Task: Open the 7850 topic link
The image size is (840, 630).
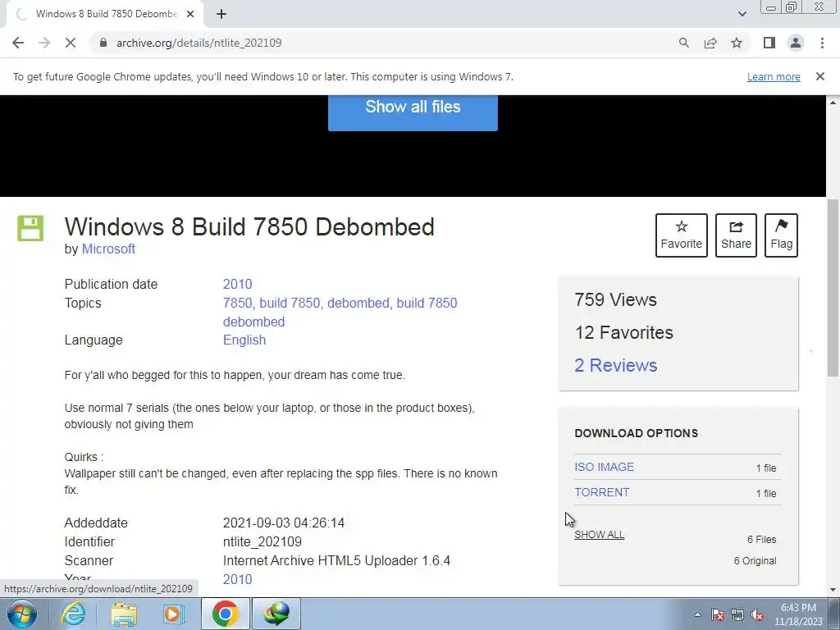Action: tap(237, 303)
